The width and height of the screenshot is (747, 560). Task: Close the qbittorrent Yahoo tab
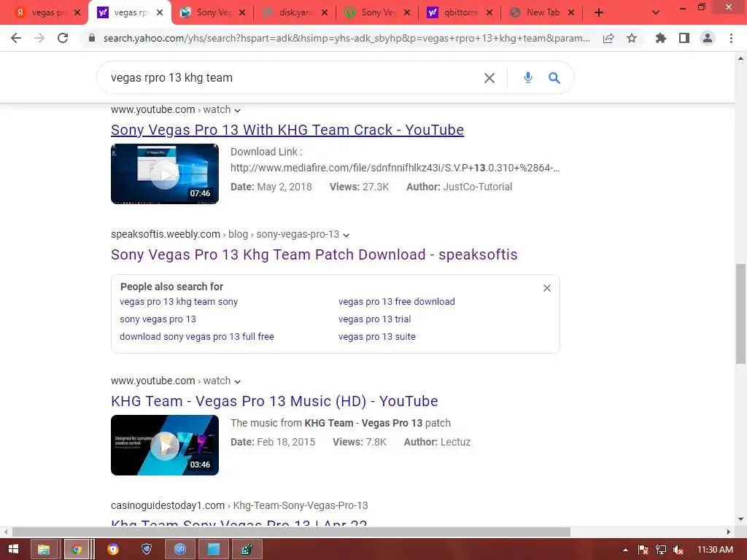[489, 13]
